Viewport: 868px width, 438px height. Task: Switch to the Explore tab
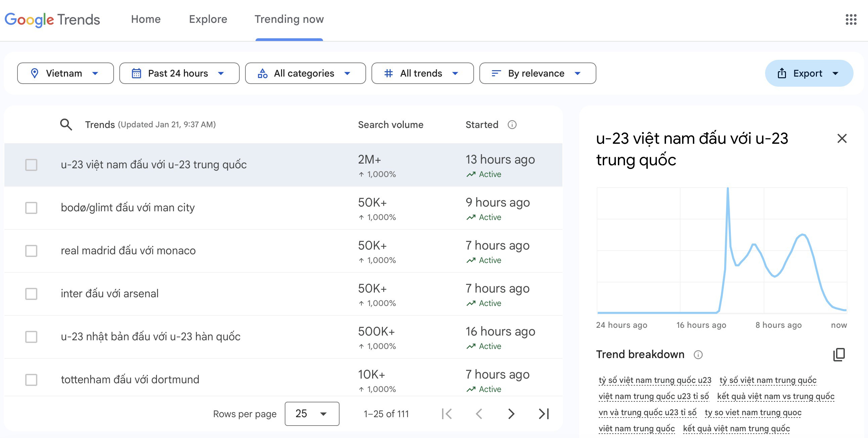click(x=208, y=19)
